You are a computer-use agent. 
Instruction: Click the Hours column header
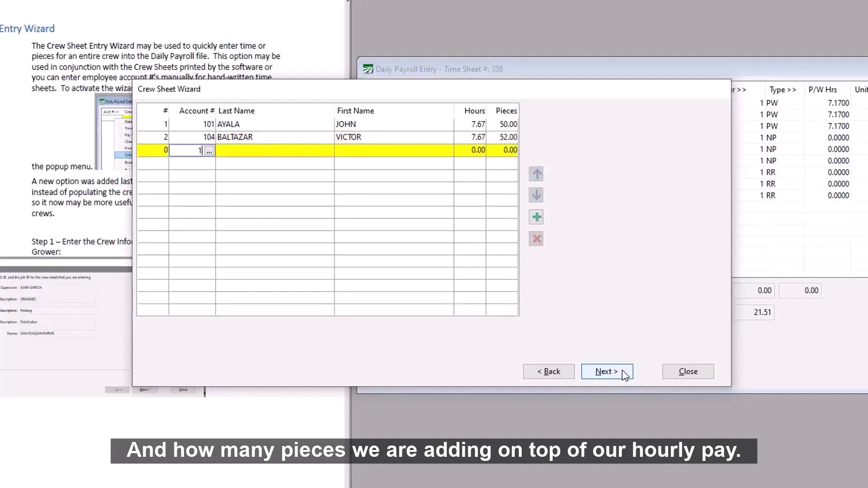pyautogui.click(x=474, y=111)
